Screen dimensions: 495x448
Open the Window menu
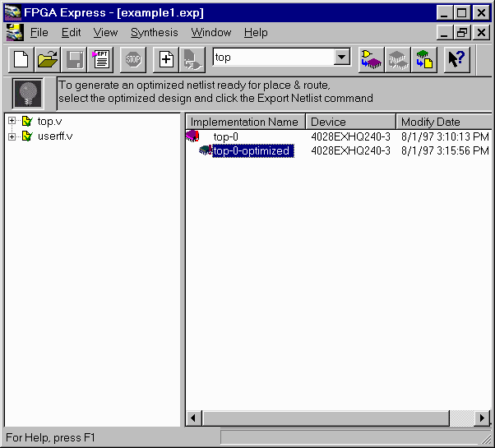210,33
